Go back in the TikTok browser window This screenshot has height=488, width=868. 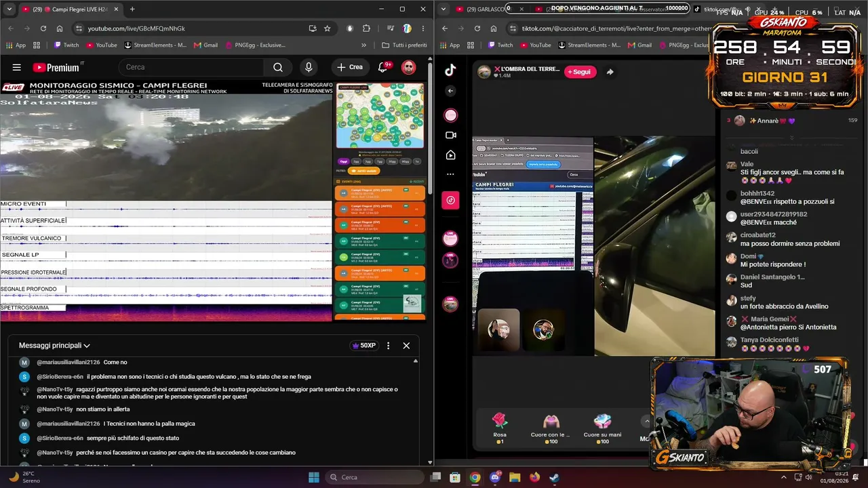pos(445,28)
